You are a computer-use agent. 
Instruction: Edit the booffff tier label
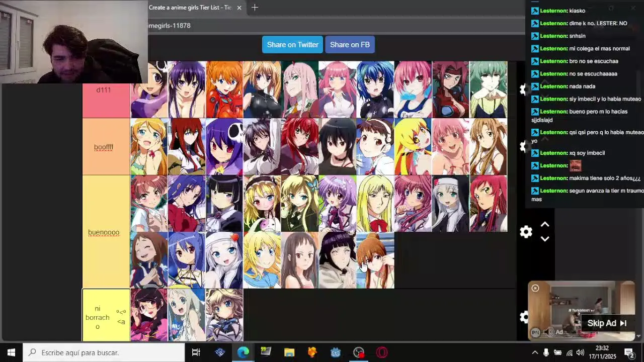point(104,147)
